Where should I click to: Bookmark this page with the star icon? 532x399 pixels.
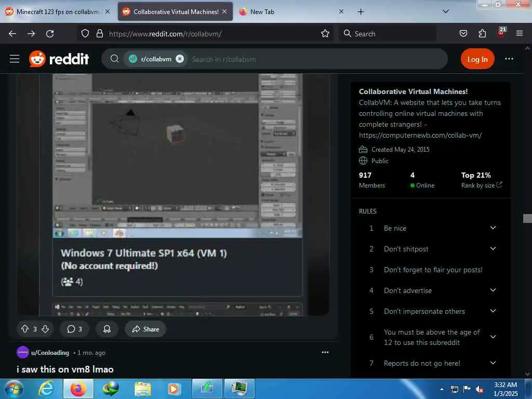point(325,34)
